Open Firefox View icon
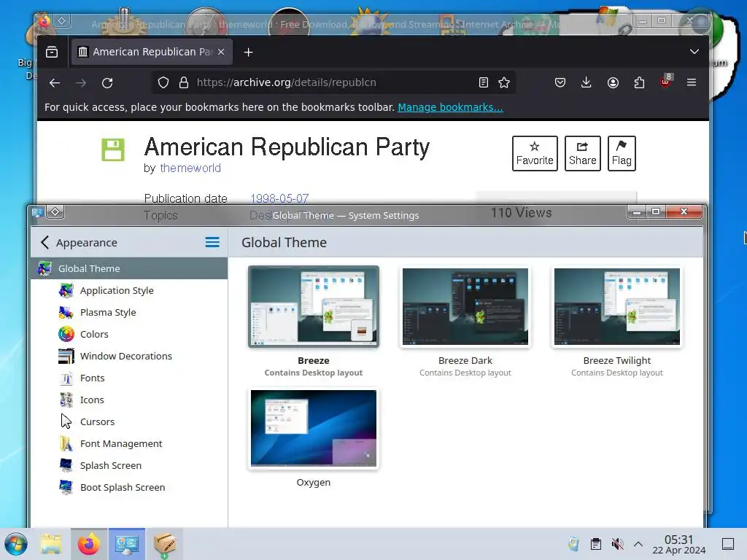747x560 pixels. 52,52
